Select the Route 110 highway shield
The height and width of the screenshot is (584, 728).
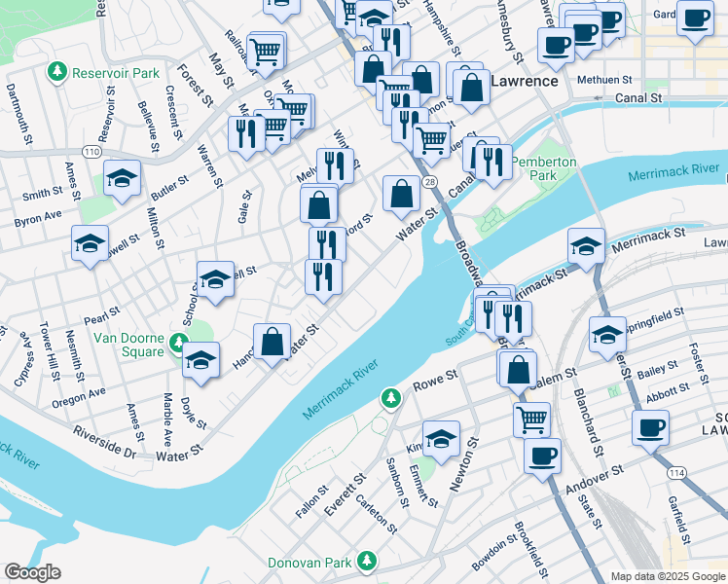(x=91, y=152)
